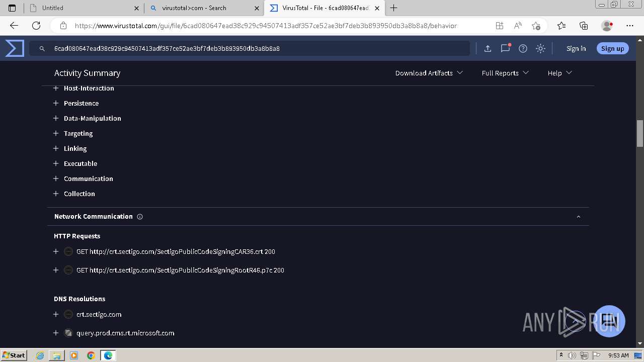Screen dimensions: 644x362
Task: Open the apps grid icon in address bar
Action: [x=499, y=26]
